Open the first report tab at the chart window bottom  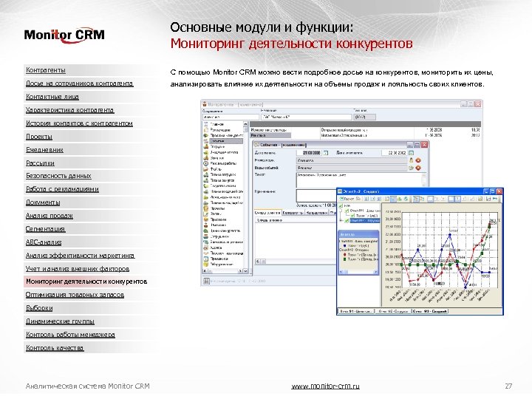[x=356, y=311]
